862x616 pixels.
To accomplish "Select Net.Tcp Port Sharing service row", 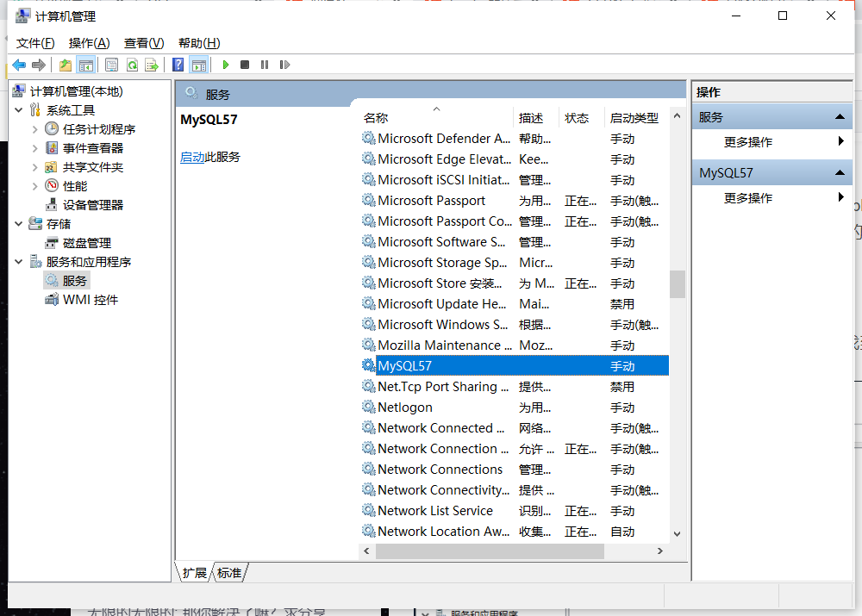I will tap(515, 386).
